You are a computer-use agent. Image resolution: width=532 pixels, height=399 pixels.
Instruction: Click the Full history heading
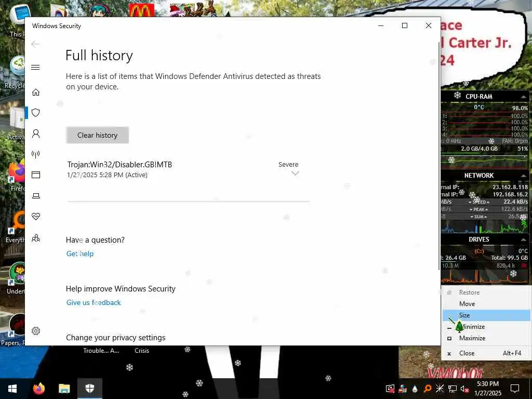point(99,55)
